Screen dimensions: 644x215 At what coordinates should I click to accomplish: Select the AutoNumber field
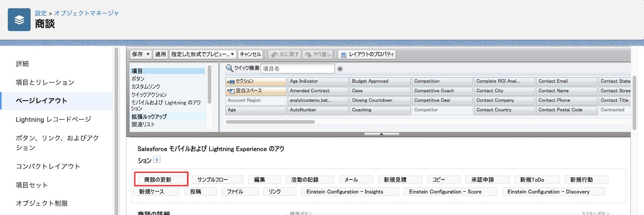pyautogui.click(x=318, y=110)
